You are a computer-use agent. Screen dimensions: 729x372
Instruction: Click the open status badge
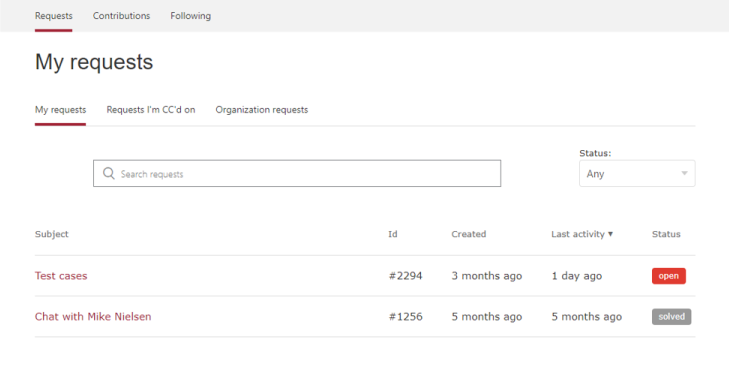coord(669,276)
